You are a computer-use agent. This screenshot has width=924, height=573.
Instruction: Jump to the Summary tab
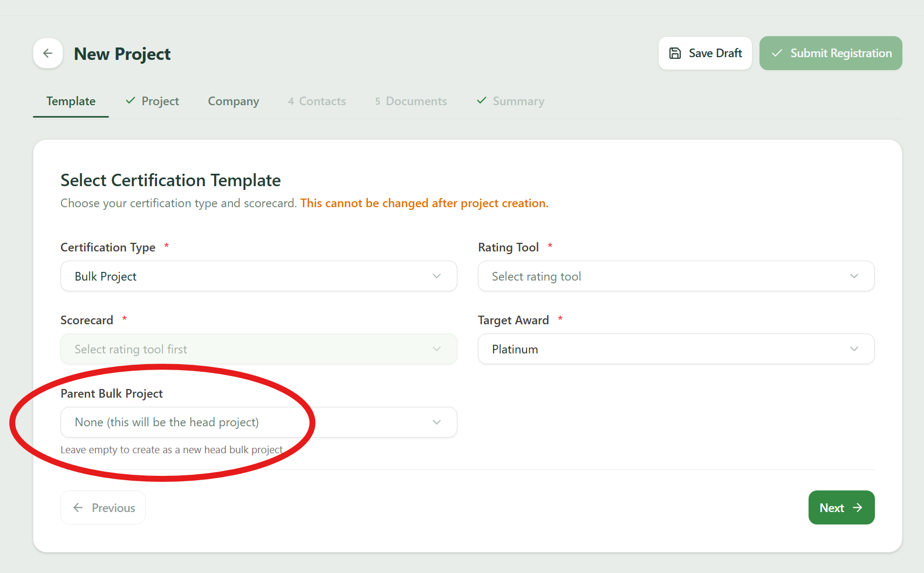pyautogui.click(x=511, y=101)
